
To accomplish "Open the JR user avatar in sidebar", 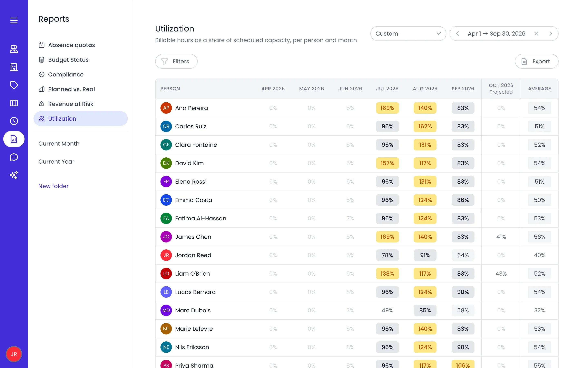I will tap(14, 354).
